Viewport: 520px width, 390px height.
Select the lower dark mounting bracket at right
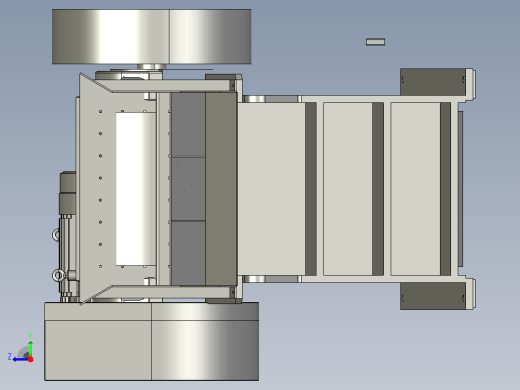coord(433,296)
